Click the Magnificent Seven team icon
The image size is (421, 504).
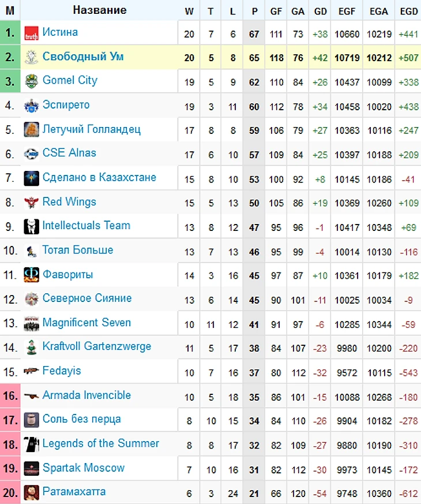coord(32,323)
